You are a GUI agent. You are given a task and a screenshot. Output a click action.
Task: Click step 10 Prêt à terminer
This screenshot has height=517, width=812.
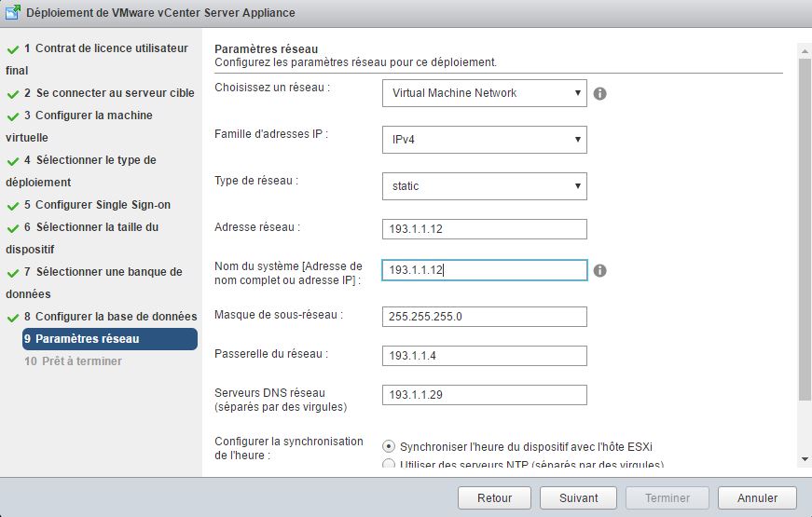[73, 361]
